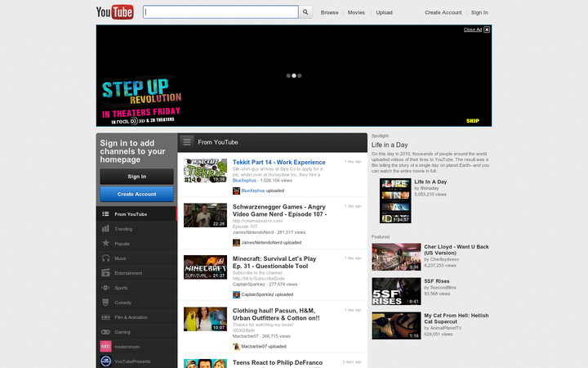Click the modernmom channel avatar
The image size is (588, 368).
pyautogui.click(x=105, y=346)
